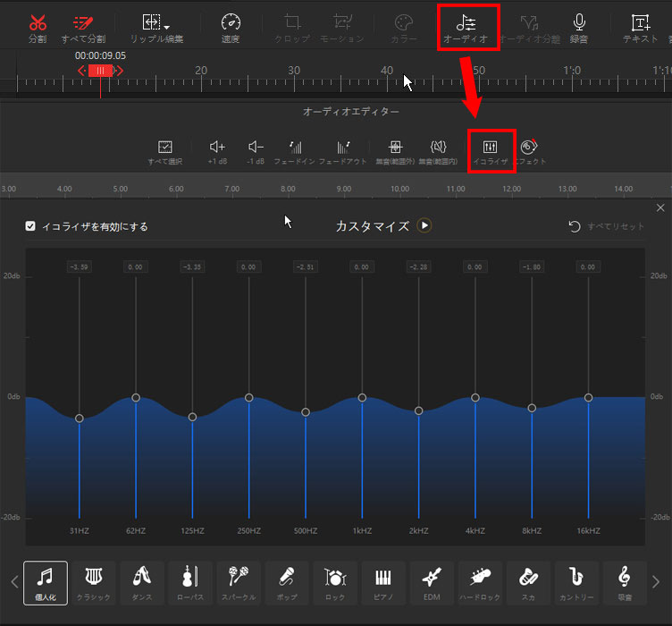672x626 pixels.
Task: Click the すべて選択 (select all) icon
Action: (164, 150)
